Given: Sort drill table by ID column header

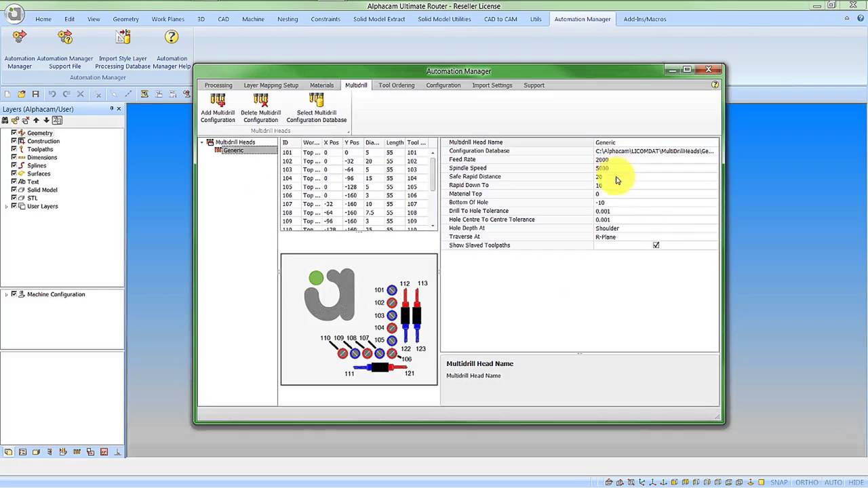Looking at the screenshot, I should 290,143.
